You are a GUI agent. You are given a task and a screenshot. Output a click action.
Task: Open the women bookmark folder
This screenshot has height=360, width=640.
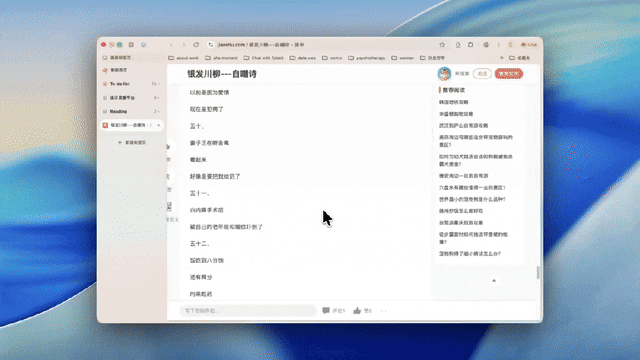pos(403,58)
